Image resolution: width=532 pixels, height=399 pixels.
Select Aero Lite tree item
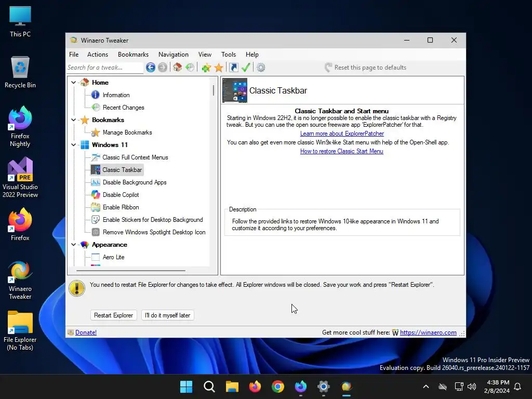click(113, 257)
